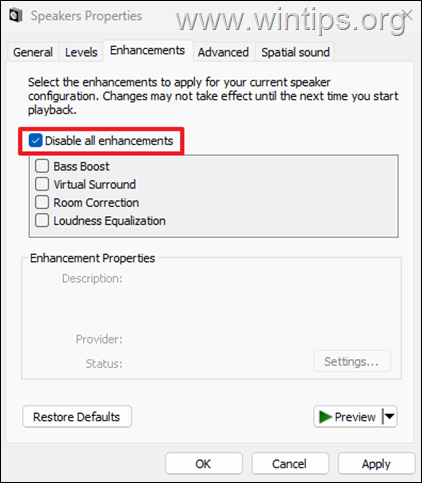This screenshot has height=483, width=422.
Task: Toggle Disable all enhancements checkbox
Action: click(35, 141)
